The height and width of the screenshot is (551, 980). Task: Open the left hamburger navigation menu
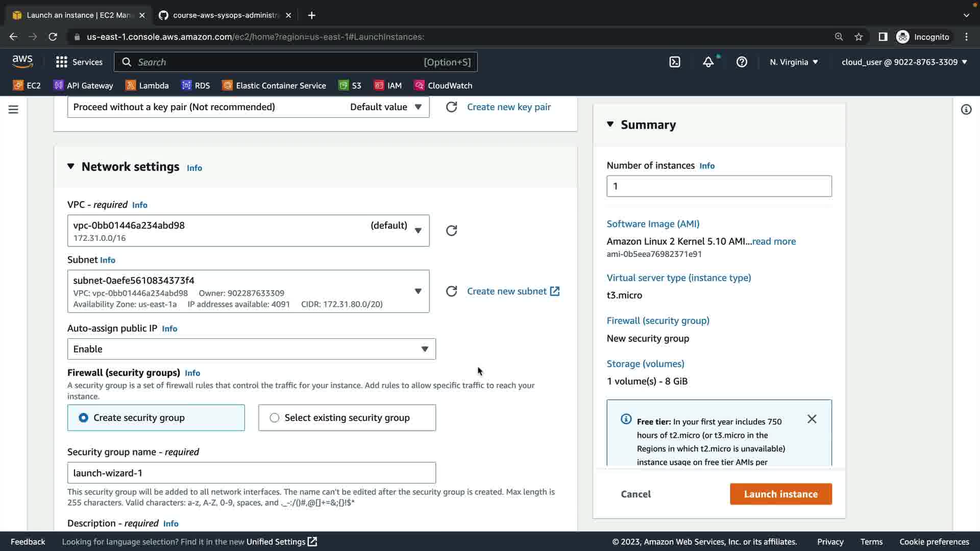point(13,110)
